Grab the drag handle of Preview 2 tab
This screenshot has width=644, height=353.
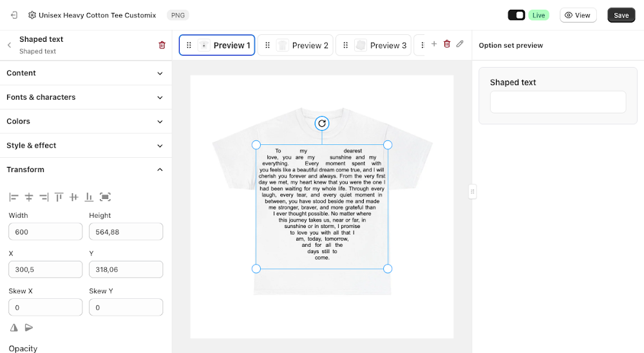(267, 45)
